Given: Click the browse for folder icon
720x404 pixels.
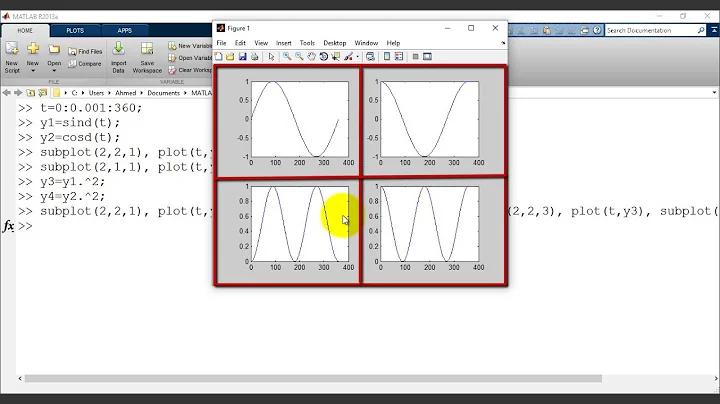Looking at the screenshot, I should click(x=43, y=93).
